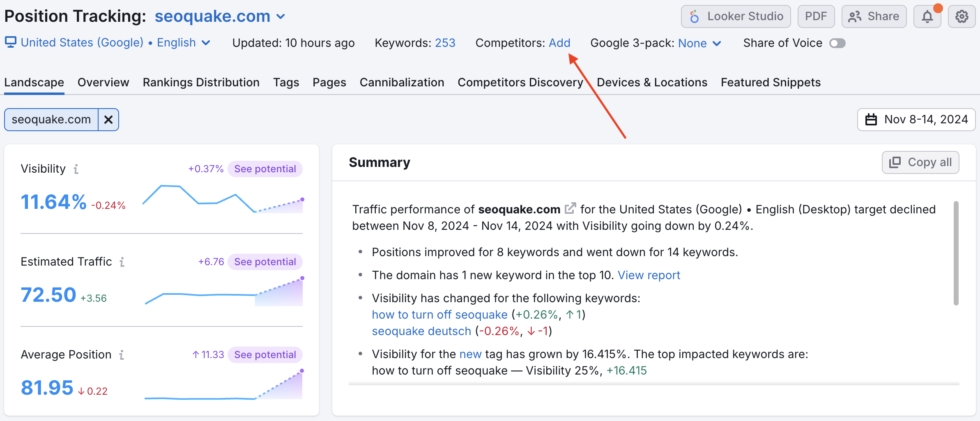The height and width of the screenshot is (421, 980).
Task: Open Nov 8-14, 2024 date picker
Action: click(x=916, y=120)
